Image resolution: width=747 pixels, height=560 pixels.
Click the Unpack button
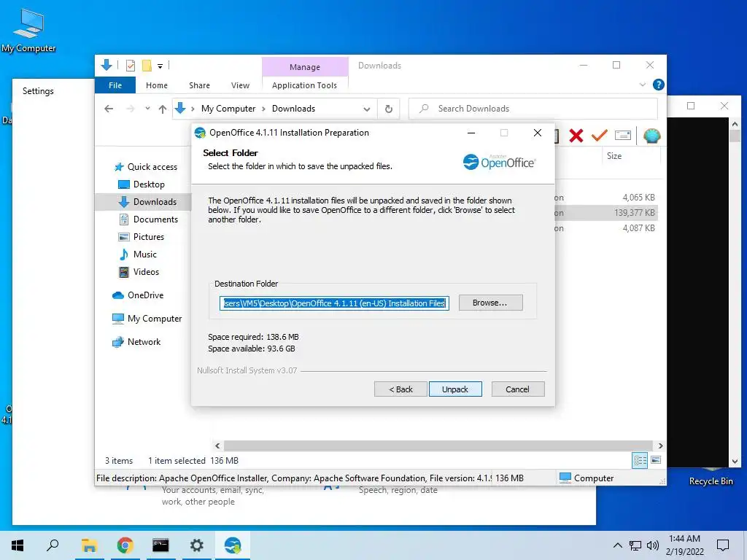click(455, 389)
